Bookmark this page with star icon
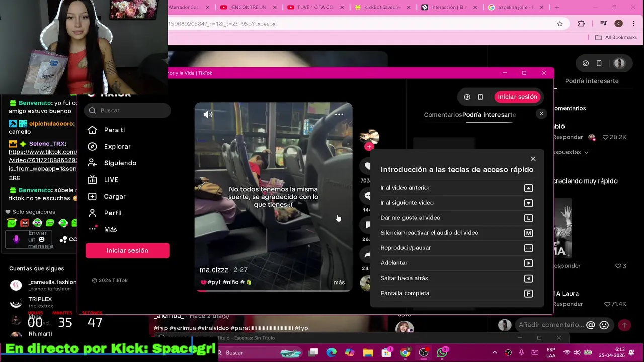Image resolution: width=644 pixels, height=362 pixels. (560, 24)
